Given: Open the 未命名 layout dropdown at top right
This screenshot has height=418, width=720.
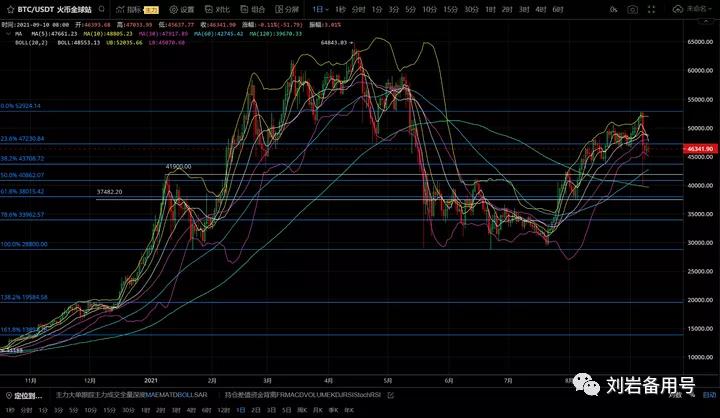Looking at the screenshot, I should [693, 9].
